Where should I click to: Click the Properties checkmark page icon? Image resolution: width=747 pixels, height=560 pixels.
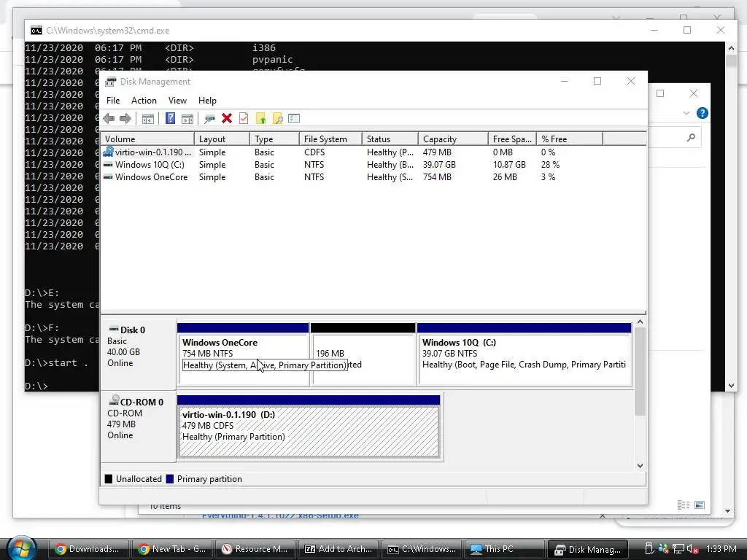244,119
